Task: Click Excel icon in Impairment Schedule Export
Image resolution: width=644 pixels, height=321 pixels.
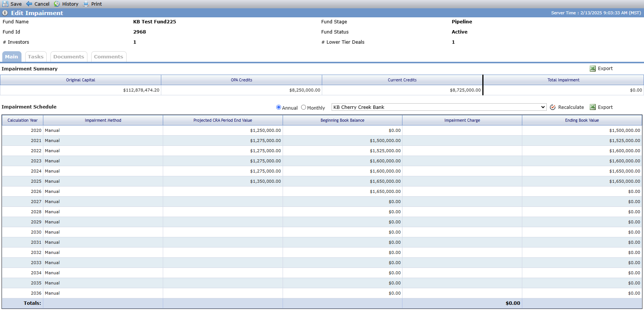Action: [593, 107]
